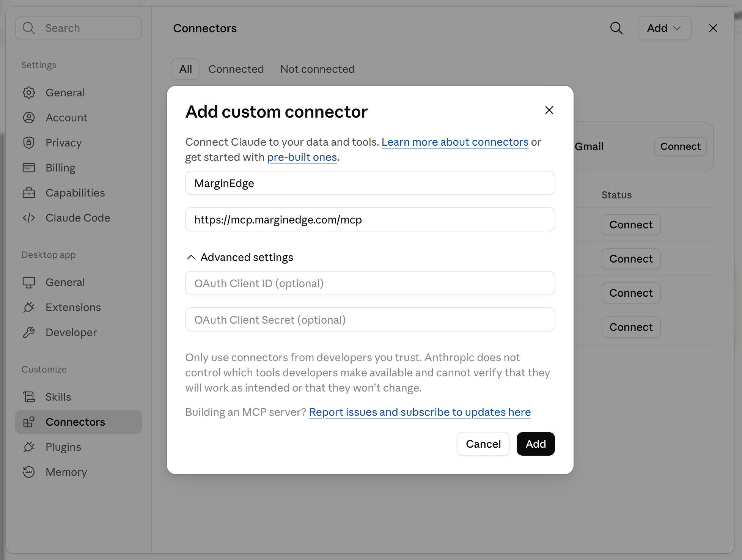Click the Connectors blocks icon
This screenshot has width=742, height=560.
(29, 422)
